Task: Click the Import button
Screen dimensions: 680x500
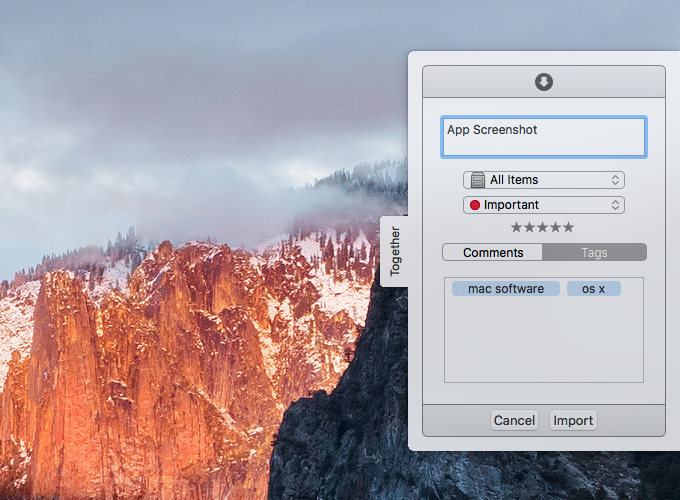Action: point(573,420)
